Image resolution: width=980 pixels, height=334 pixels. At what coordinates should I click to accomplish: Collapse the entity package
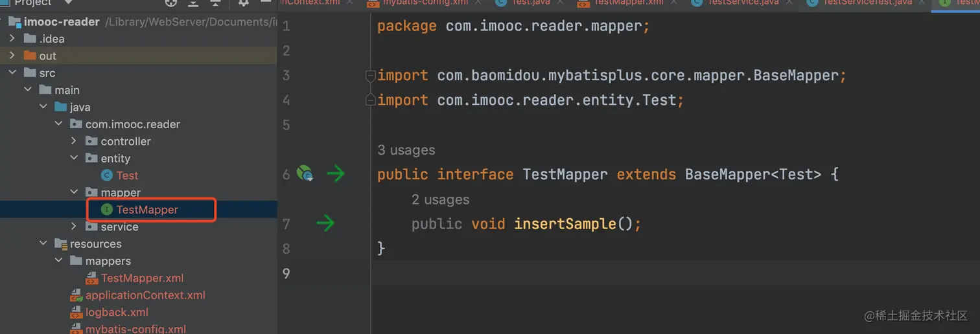point(75,159)
